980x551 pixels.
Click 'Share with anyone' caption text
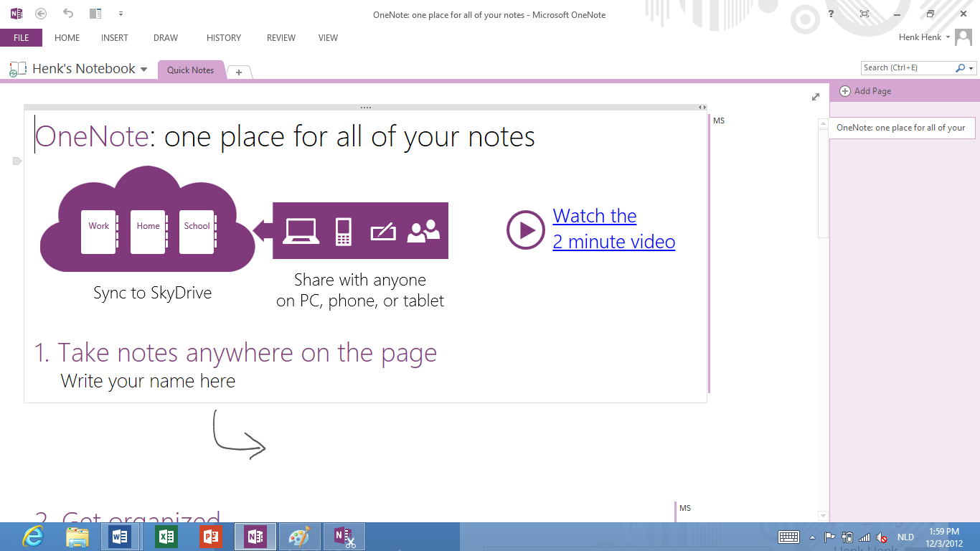point(360,280)
